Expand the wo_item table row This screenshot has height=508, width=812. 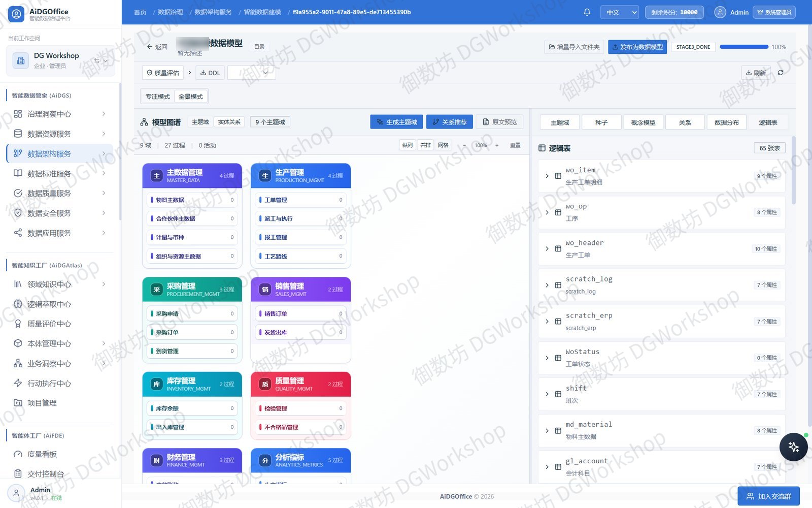tap(547, 176)
